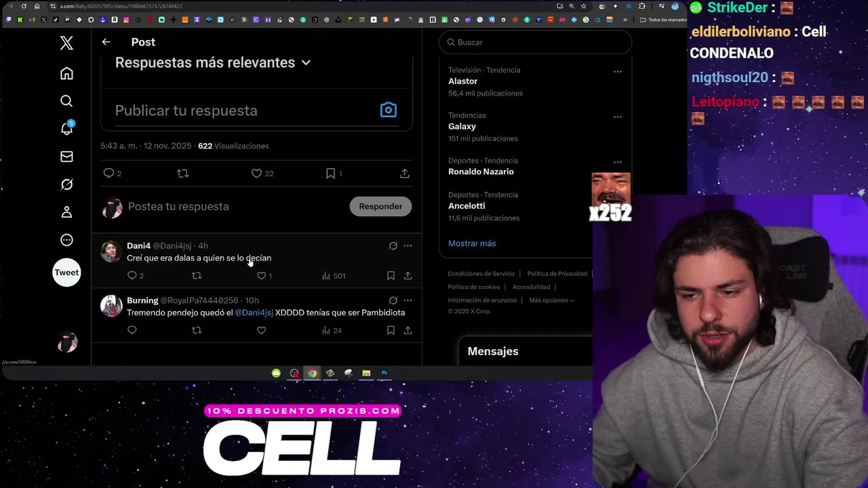The width and height of the screenshot is (868, 488).
Task: Click the @Dani4jsj mention link
Action: pos(254,312)
